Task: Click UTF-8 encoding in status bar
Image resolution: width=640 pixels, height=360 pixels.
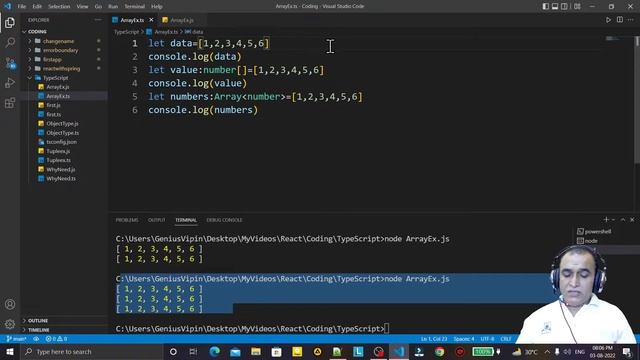Action: coord(487,339)
